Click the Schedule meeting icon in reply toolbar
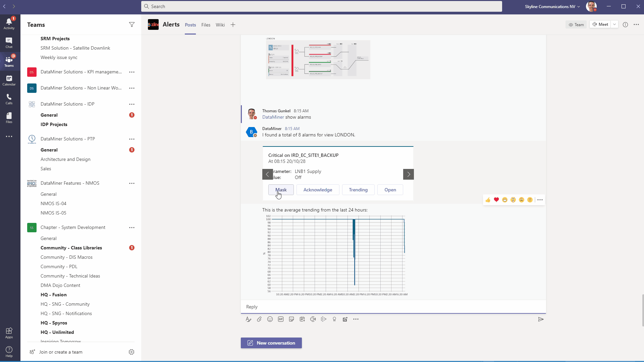 (302, 319)
